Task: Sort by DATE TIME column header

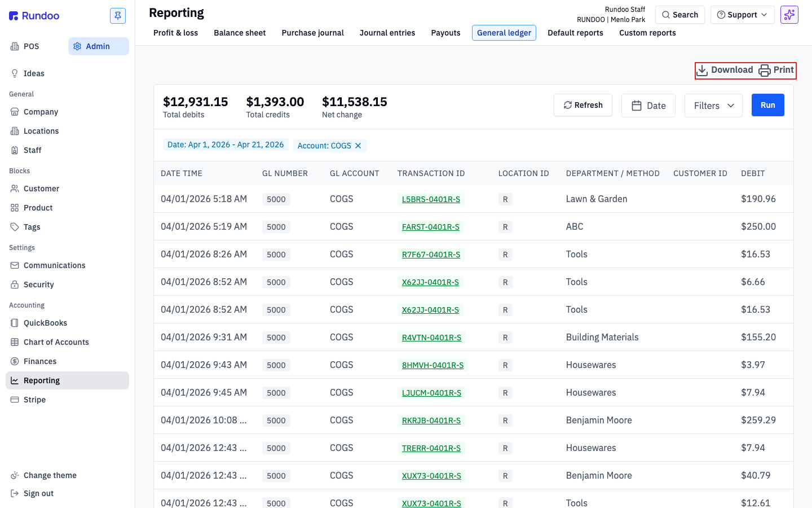Action: tap(182, 173)
